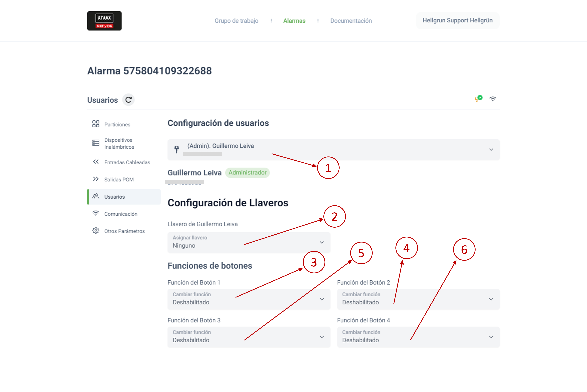The image size is (587, 392).
Task: Open the Asignar llavero dropdown
Action: [322, 242]
